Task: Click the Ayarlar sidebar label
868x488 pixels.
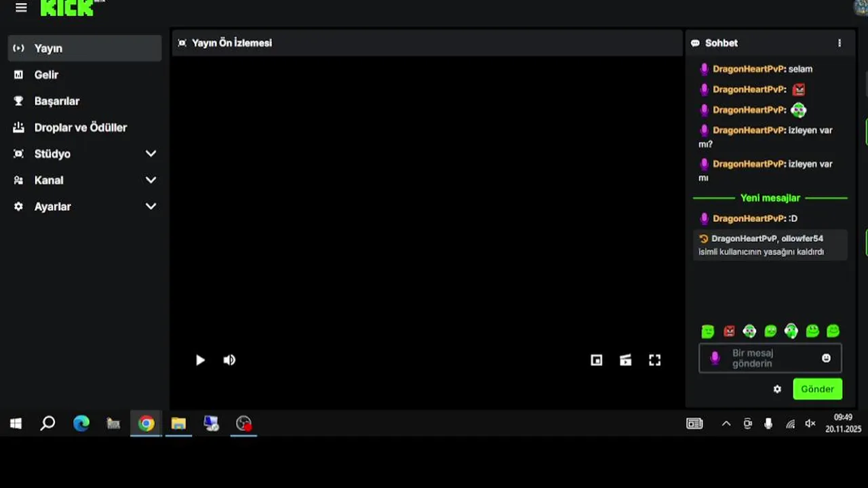Action: point(53,207)
